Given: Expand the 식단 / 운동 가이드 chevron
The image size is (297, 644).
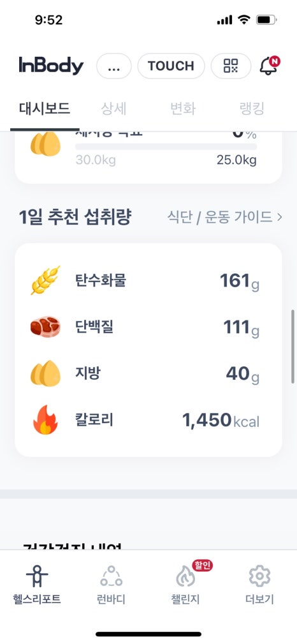Looking at the screenshot, I should (280, 217).
